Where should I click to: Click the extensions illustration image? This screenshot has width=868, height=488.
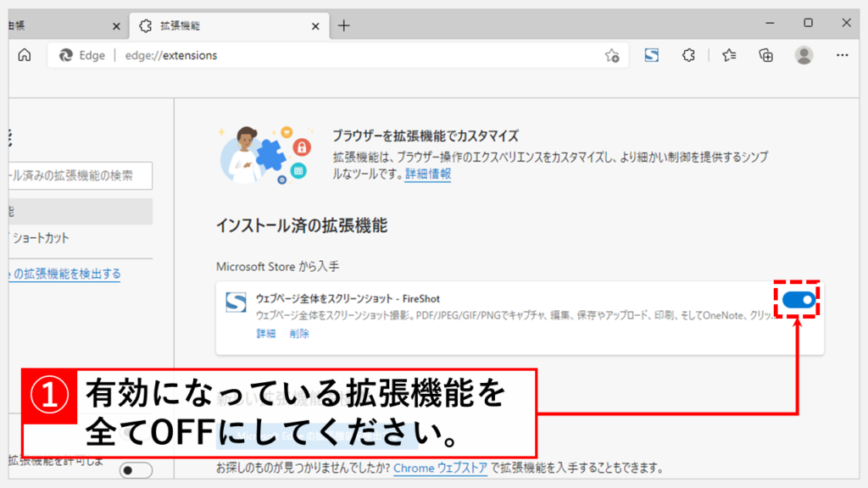265,155
